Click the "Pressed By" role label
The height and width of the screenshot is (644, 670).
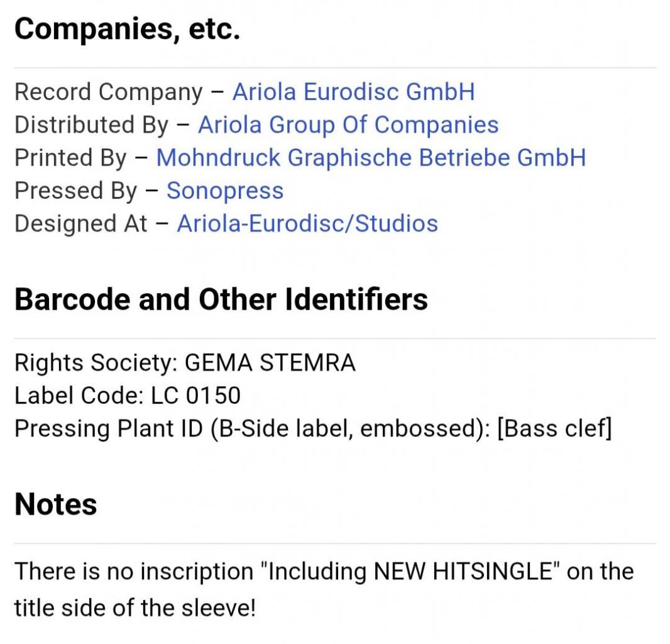click(x=75, y=191)
